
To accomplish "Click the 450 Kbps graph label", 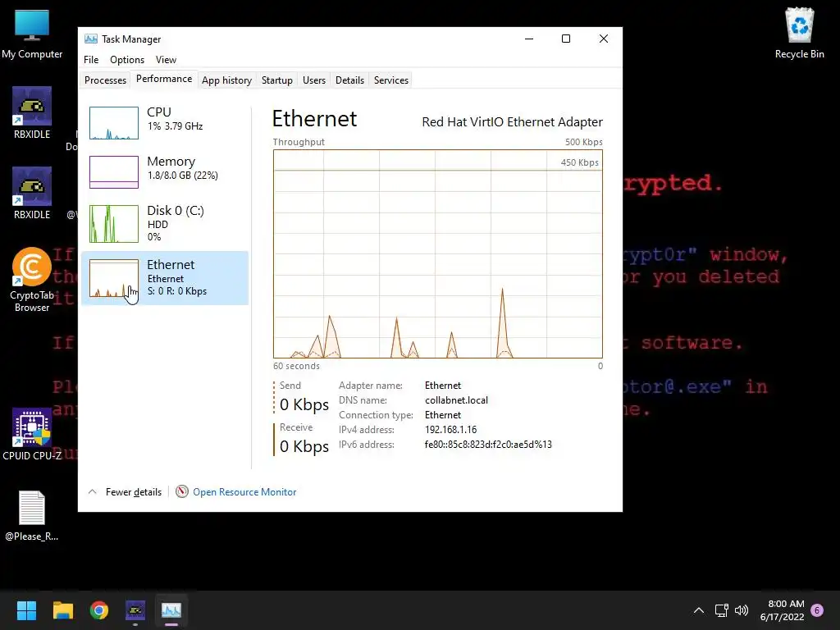I will tap(580, 162).
